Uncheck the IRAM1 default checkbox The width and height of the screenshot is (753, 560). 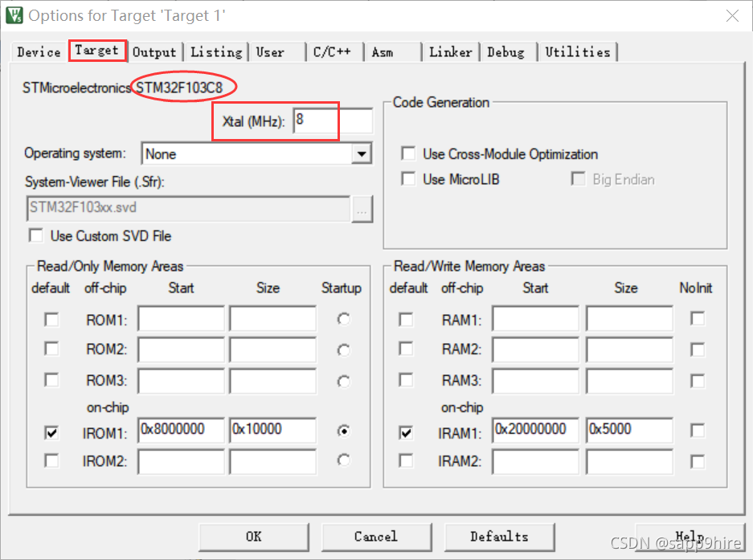406,433
